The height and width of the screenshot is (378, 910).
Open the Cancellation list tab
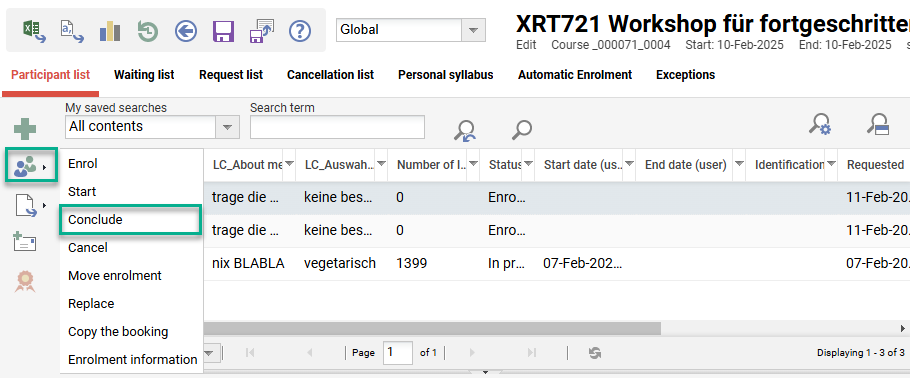[x=330, y=75]
